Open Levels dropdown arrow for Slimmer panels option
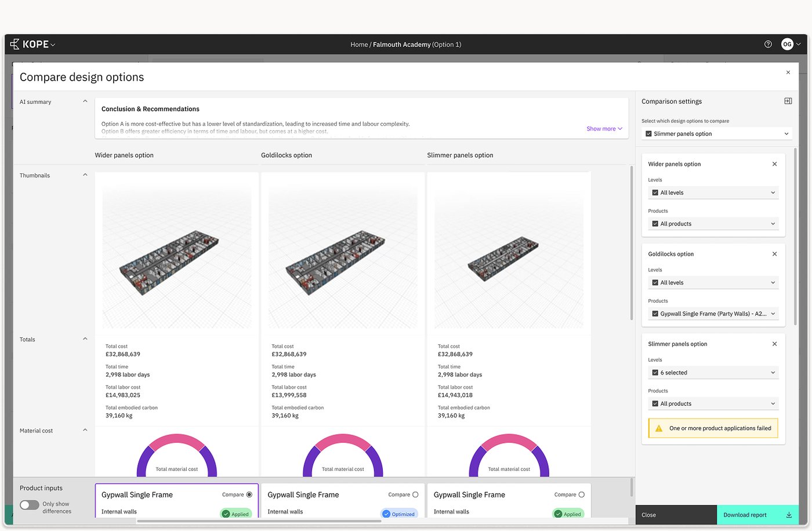 (773, 373)
